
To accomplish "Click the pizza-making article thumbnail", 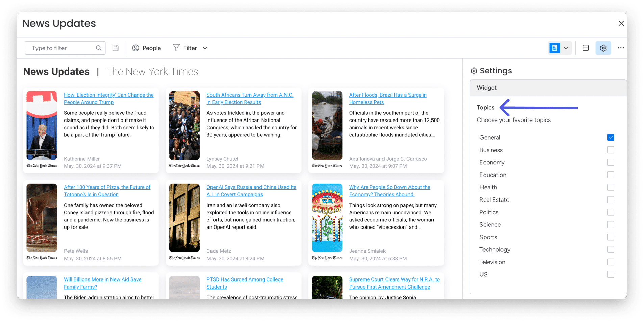I will click(x=42, y=218).
